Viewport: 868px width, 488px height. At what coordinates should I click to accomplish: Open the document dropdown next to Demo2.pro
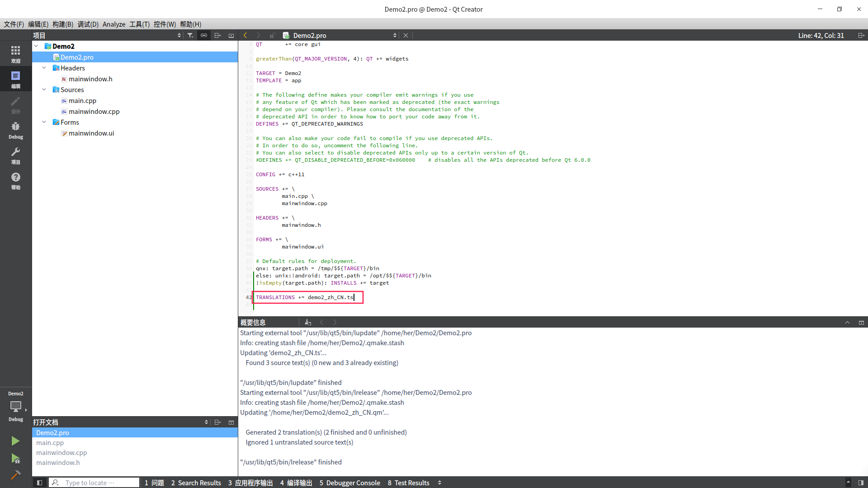tap(395, 35)
